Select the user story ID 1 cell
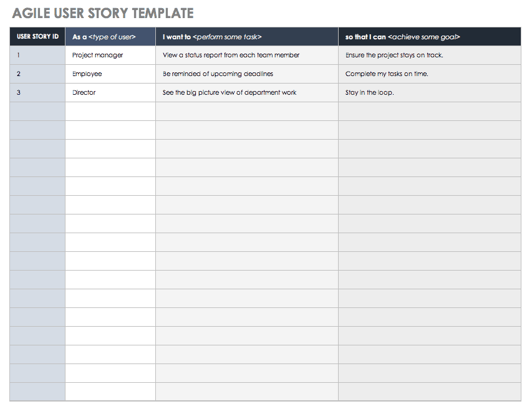The image size is (532, 414). coord(37,55)
